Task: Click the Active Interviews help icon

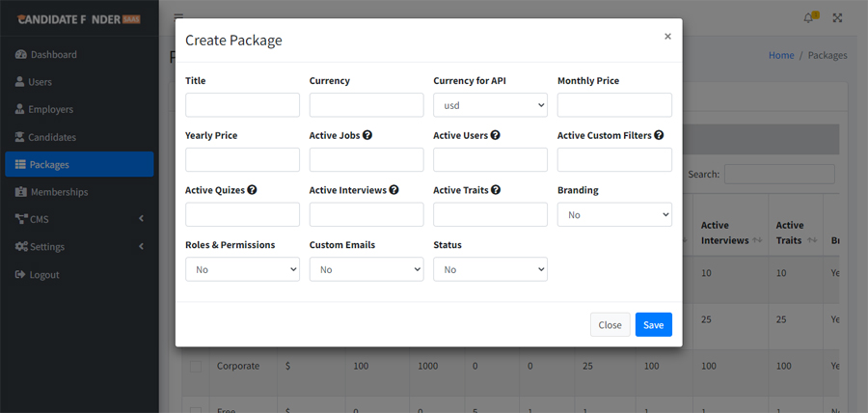Action: [x=393, y=190]
